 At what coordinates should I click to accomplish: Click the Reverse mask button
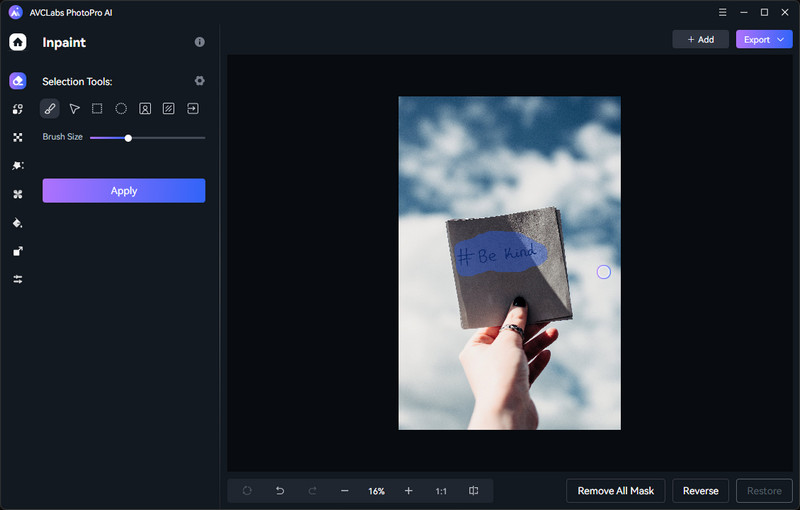pyautogui.click(x=700, y=491)
